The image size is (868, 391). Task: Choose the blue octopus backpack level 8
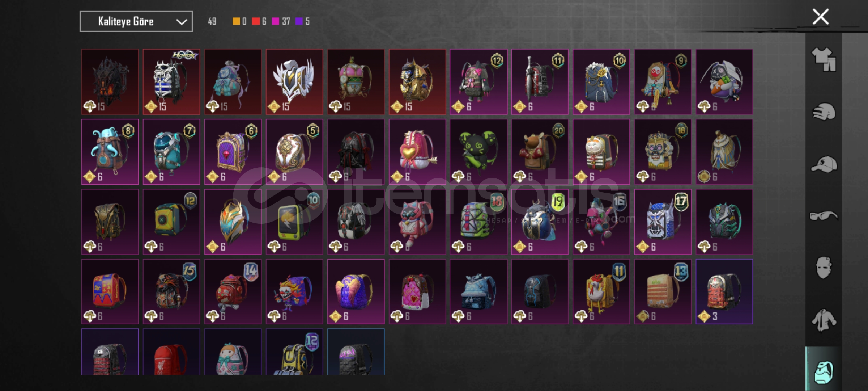[x=110, y=152]
